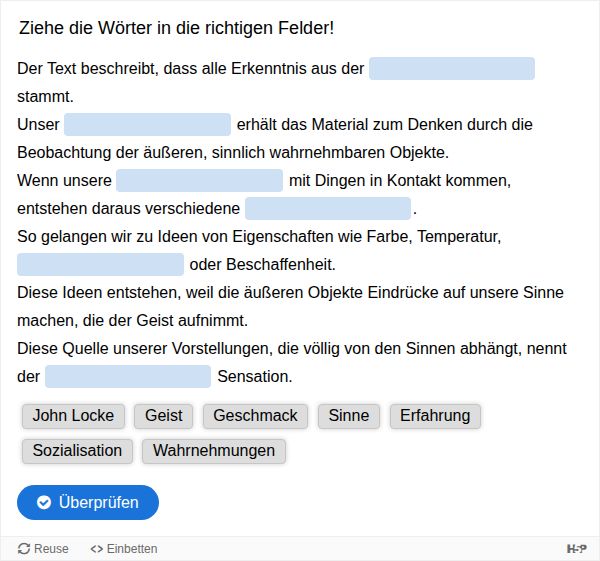Select the Geschmack word tile
Screen dimensions: 600x561
click(255, 416)
